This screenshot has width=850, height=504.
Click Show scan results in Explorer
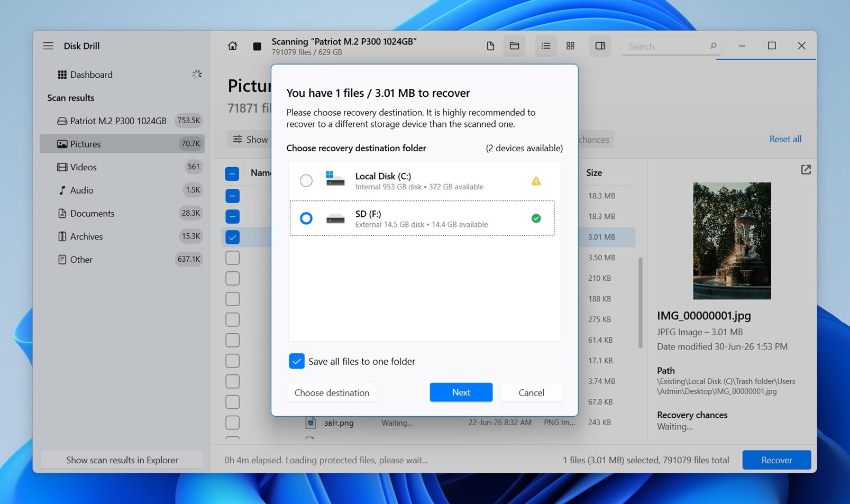point(122,460)
